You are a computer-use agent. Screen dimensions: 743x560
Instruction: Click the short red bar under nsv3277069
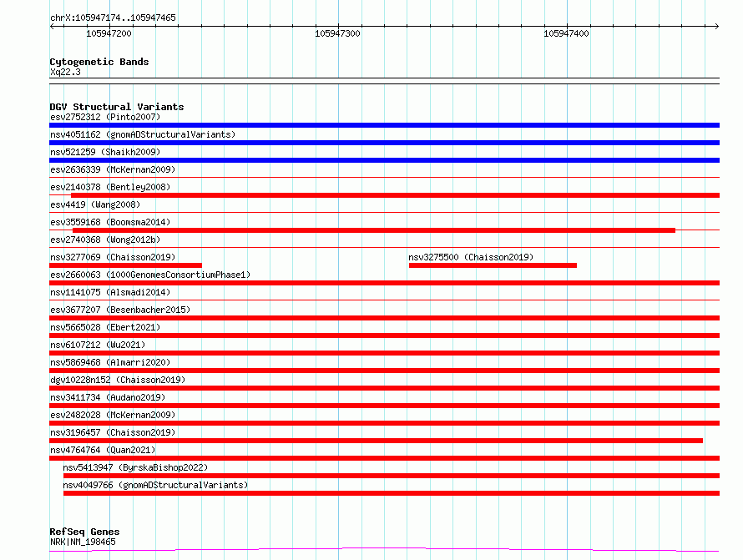coord(125,265)
